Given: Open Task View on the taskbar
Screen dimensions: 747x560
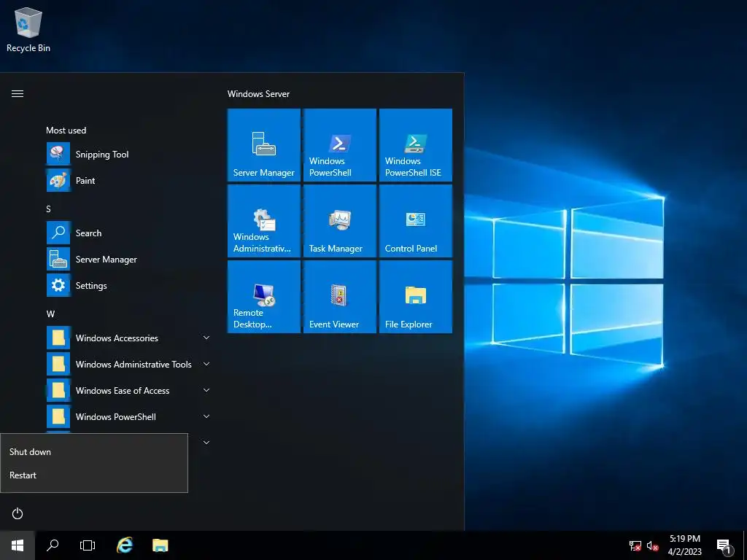Looking at the screenshot, I should coord(88,545).
